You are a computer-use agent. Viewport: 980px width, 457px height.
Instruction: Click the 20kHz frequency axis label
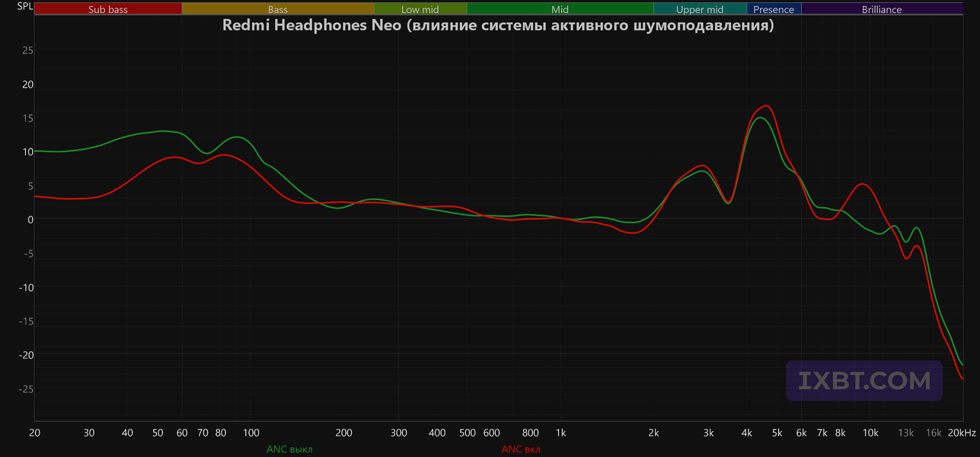tap(962, 433)
